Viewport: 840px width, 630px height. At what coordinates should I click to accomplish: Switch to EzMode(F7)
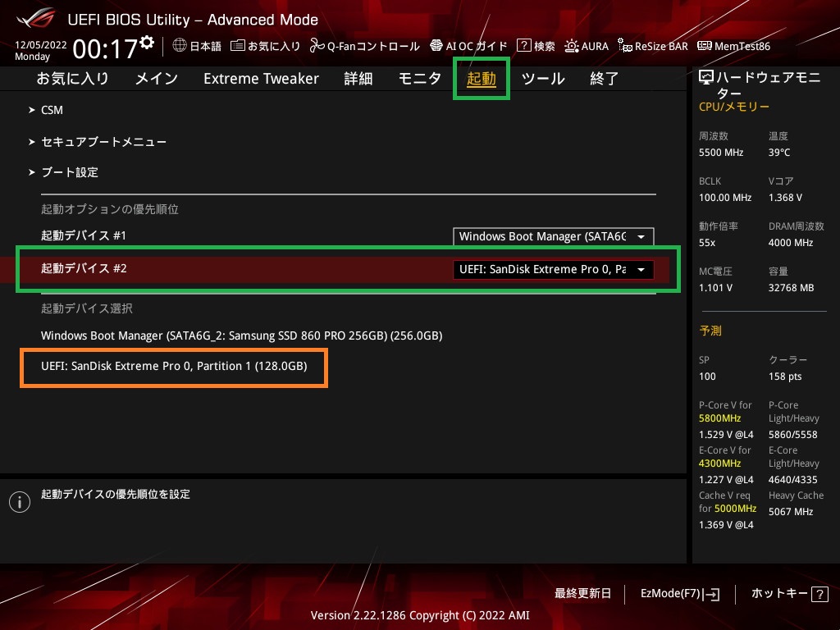(x=671, y=594)
